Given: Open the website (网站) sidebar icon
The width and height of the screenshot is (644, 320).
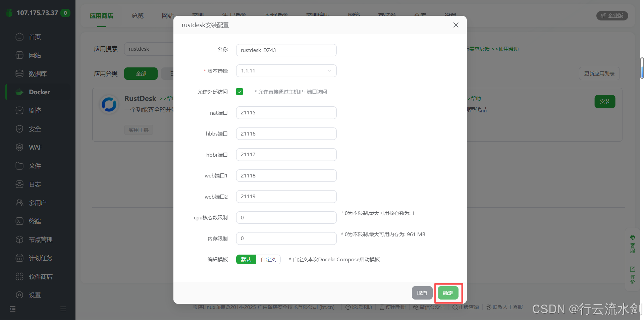Looking at the screenshot, I should [x=19, y=55].
